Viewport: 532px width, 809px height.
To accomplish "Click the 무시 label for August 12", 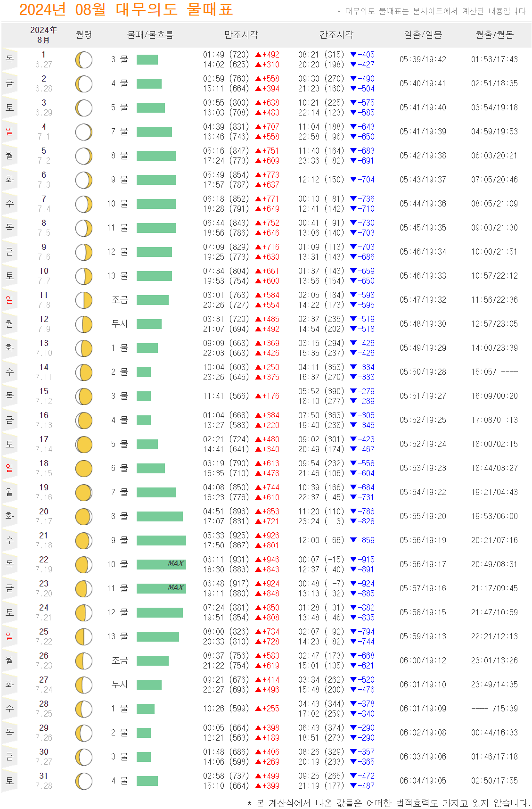I will tap(120, 324).
